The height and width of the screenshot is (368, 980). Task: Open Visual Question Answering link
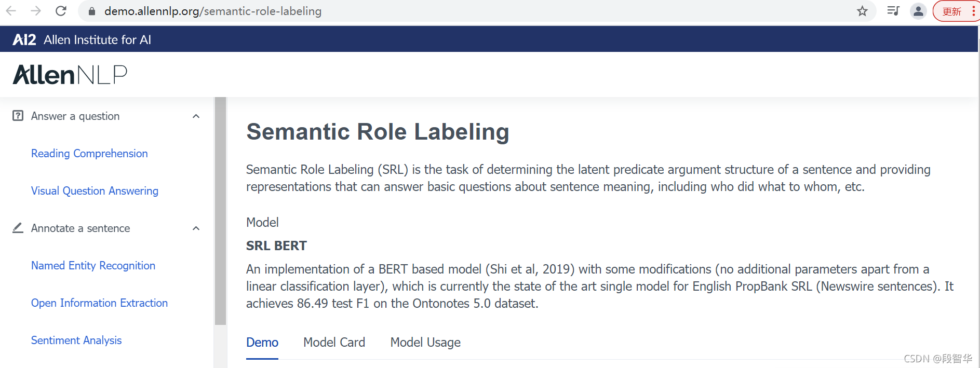tap(95, 191)
